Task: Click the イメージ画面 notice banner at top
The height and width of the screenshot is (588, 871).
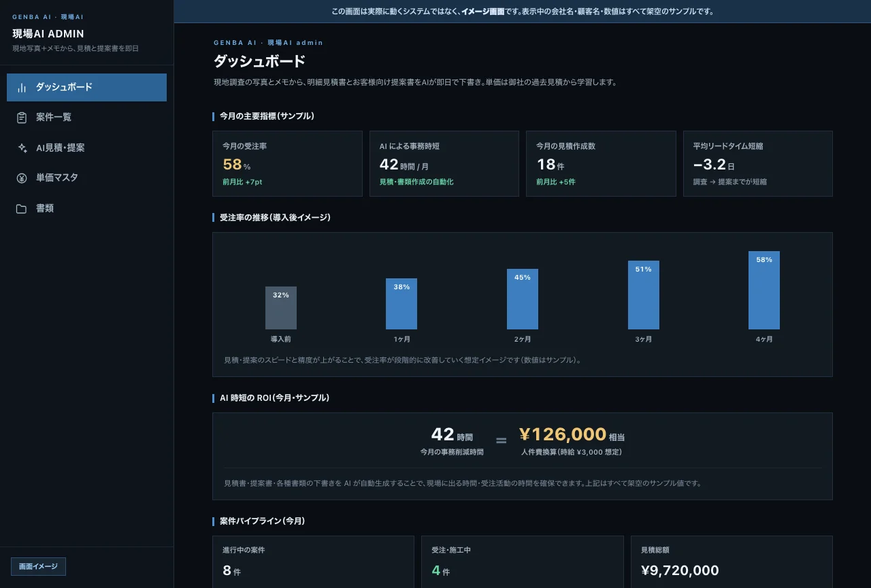Action: point(523,12)
